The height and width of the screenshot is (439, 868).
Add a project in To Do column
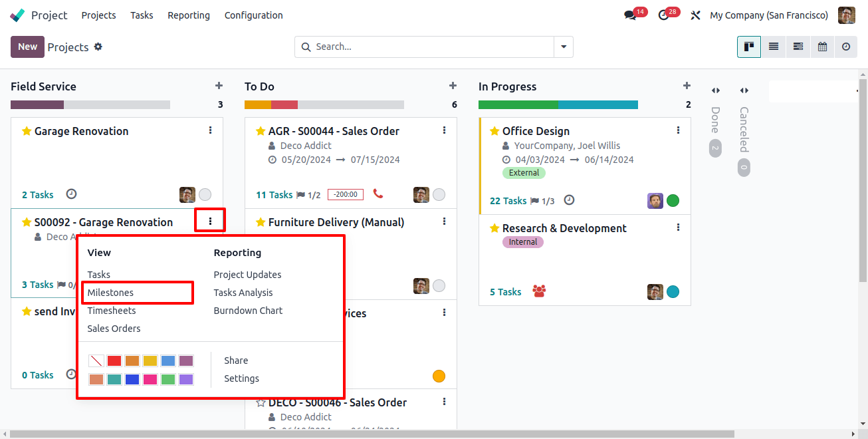pyautogui.click(x=453, y=86)
